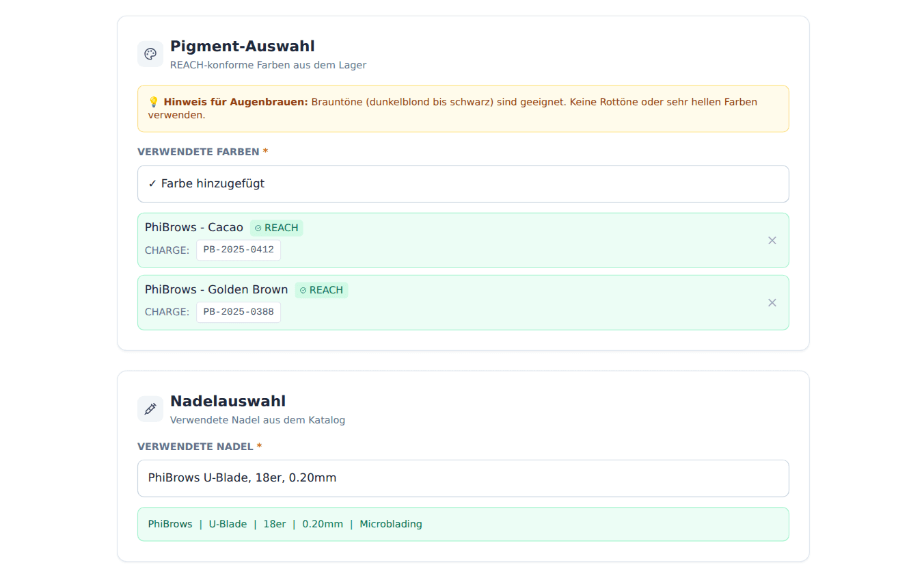This screenshot has height=578, width=924.
Task: Click the 'VERWENDETE NADEL' label
Action: pos(195,447)
